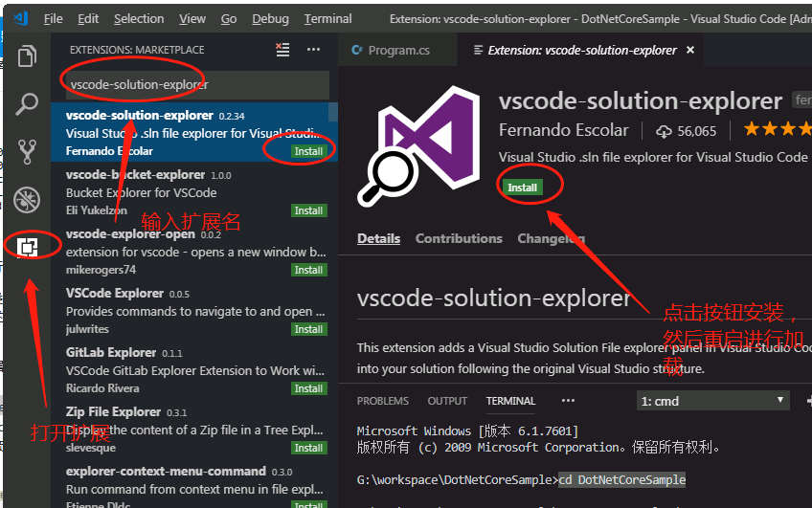Open the Extensions icon in activity bar
Image resolution: width=812 pixels, height=508 pixels.
[x=28, y=247]
